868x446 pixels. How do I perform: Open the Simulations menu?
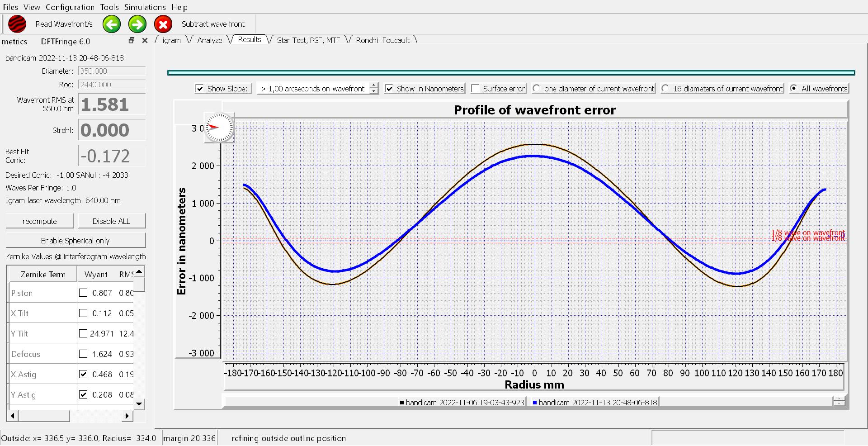pyautogui.click(x=145, y=7)
